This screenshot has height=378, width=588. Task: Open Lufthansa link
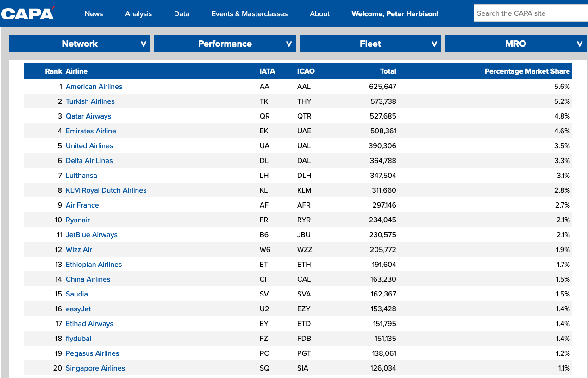81,176
